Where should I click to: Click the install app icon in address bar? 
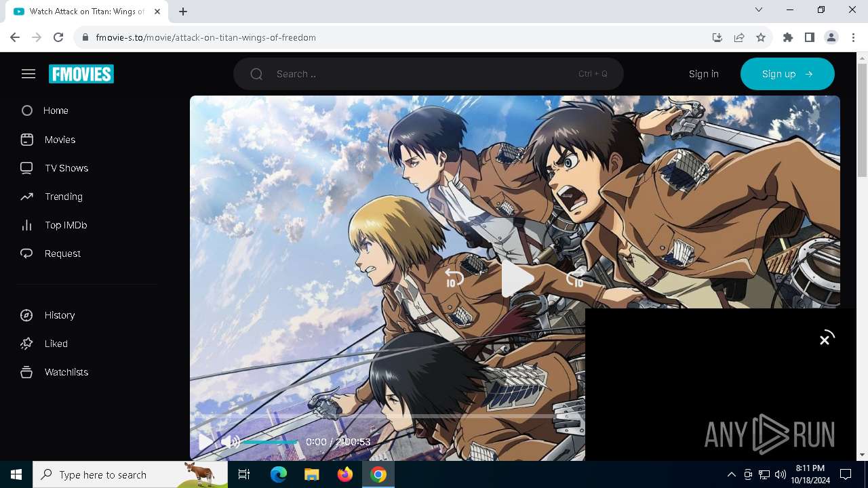(x=717, y=37)
